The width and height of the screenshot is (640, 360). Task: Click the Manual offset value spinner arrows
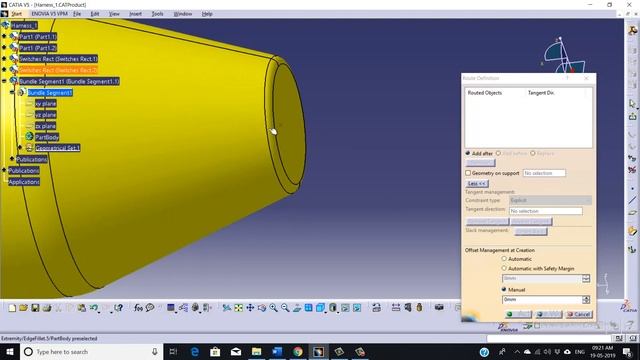[586, 300]
